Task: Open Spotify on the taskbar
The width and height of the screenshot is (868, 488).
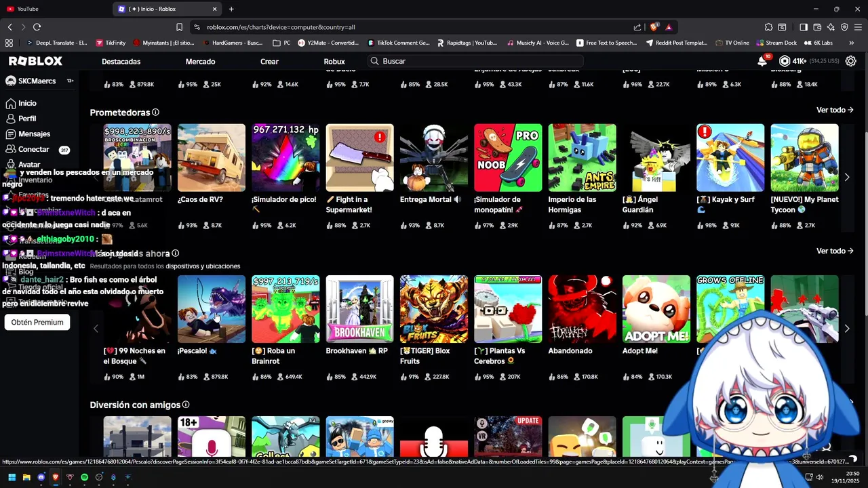Action: click(85, 477)
